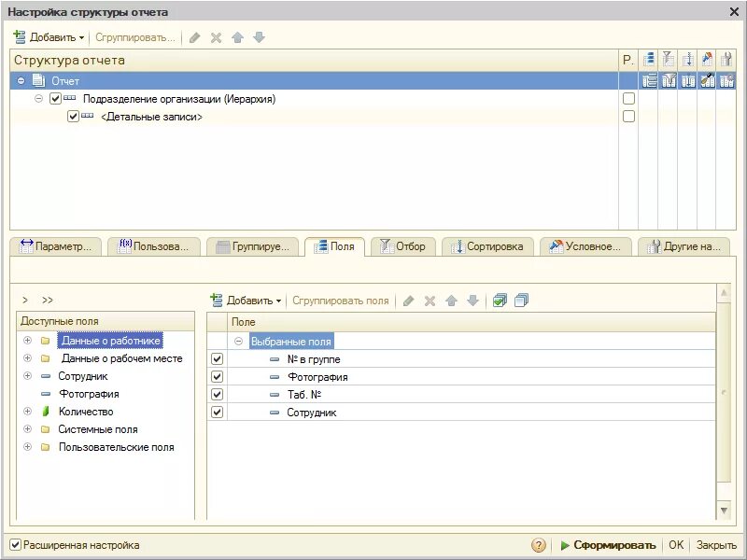This screenshot has height=560, width=747.
Task: Click the header filter column icon
Action: 668,60
